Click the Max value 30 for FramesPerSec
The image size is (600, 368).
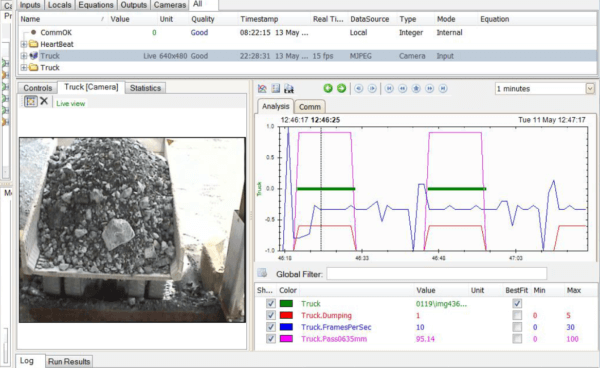(570, 327)
